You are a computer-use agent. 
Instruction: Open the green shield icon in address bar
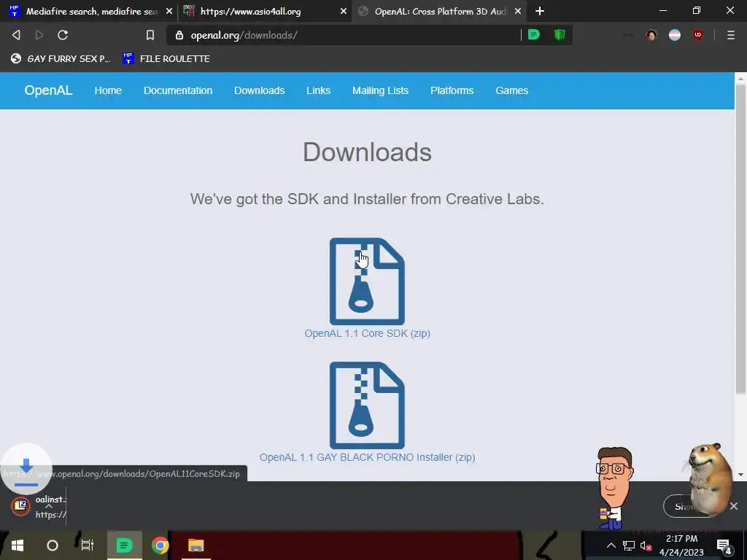pos(560,35)
